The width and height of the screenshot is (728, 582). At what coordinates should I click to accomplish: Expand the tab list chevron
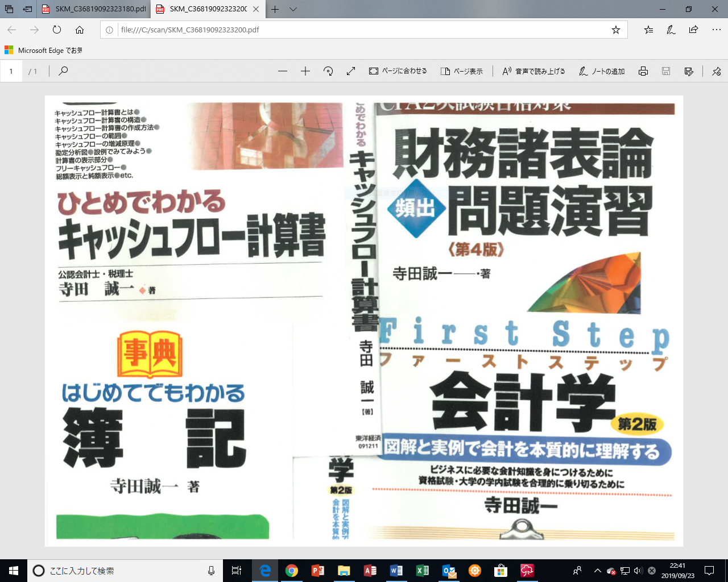(x=292, y=9)
